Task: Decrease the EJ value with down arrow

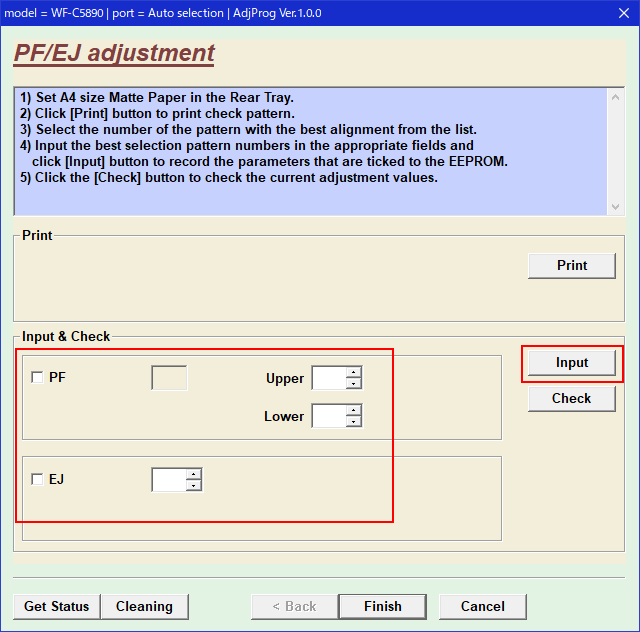Action: coord(193,485)
